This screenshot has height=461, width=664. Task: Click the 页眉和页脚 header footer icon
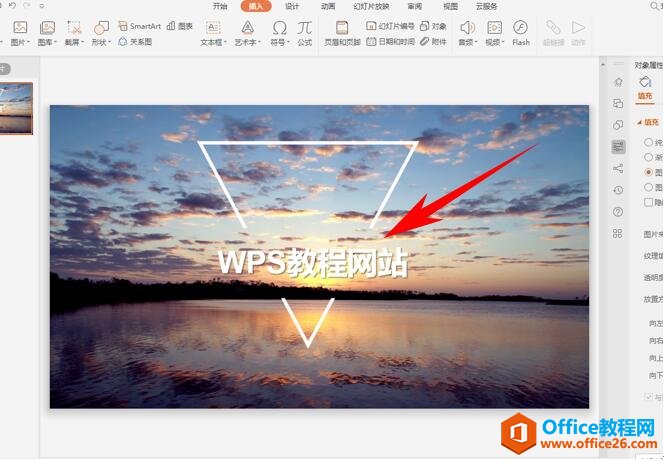coord(342,28)
